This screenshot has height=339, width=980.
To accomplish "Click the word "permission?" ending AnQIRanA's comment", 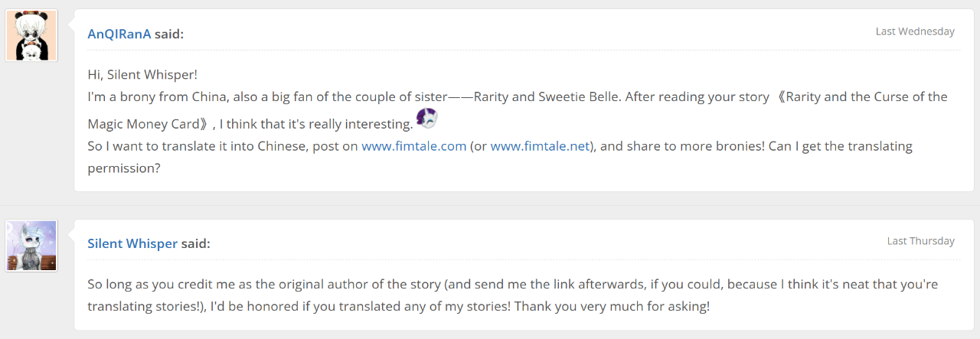I will point(123,168).
